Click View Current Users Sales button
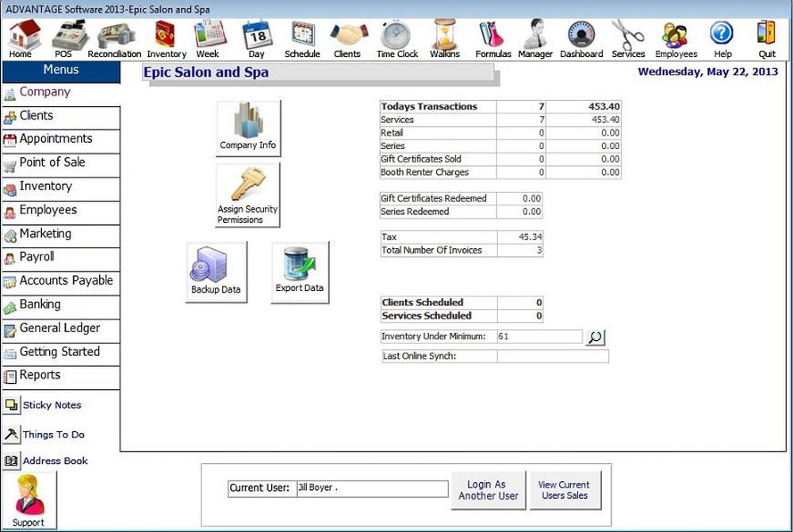Viewport: 793px width, 532px height. 565,490
